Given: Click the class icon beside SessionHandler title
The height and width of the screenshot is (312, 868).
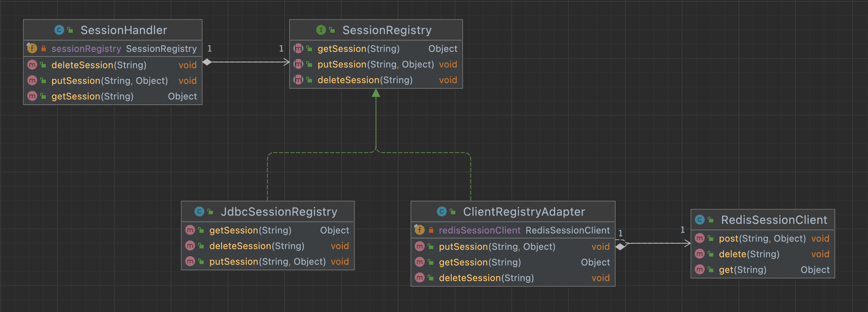Looking at the screenshot, I should 59,30.
